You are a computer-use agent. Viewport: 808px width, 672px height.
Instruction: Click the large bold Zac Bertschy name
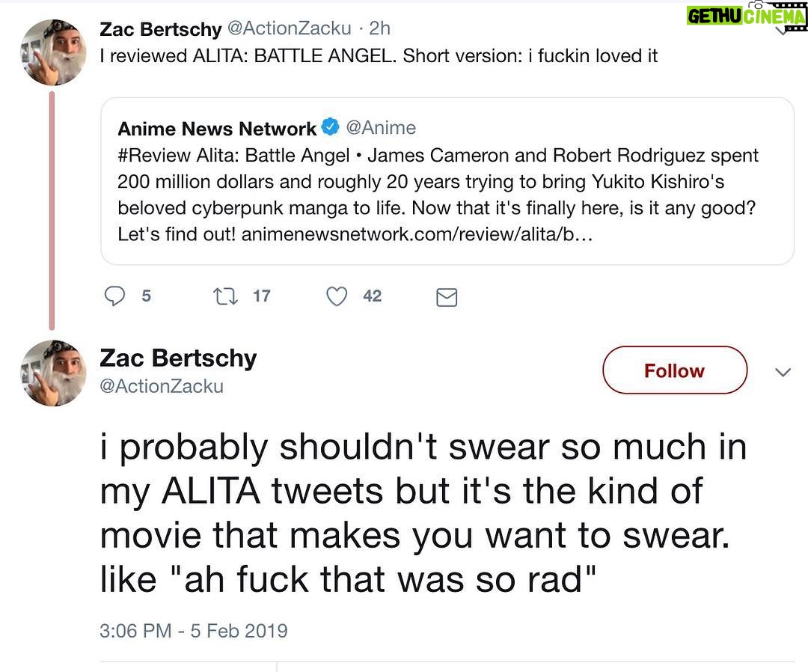click(x=178, y=358)
